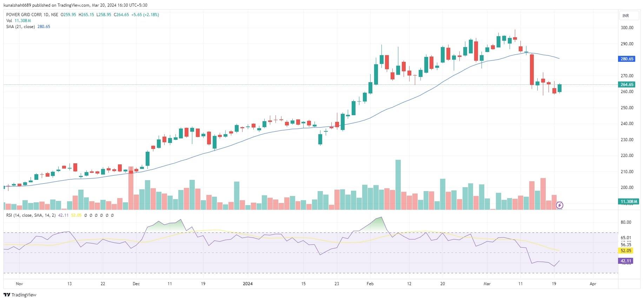
Task: Click the 220.00 price axis label
Action: click(627, 156)
